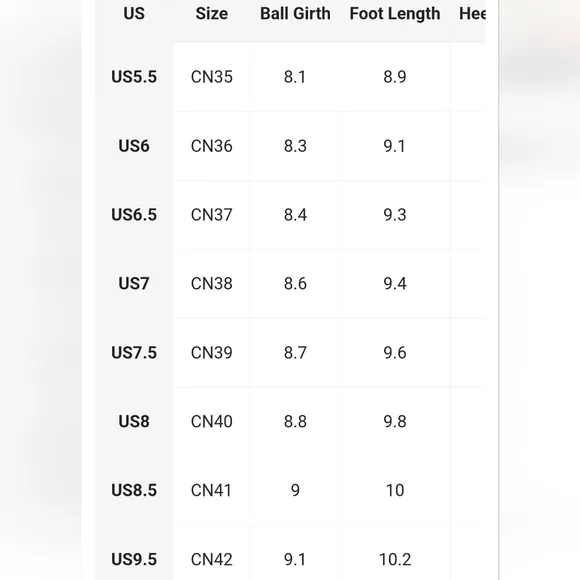Image resolution: width=580 pixels, height=580 pixels.
Task: Select the US9.5 row label
Action: (134, 559)
